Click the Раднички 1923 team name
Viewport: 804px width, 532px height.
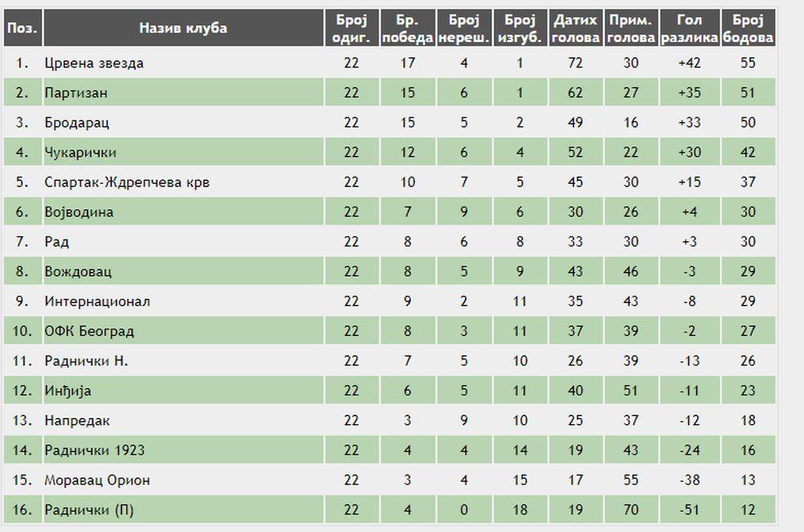click(x=95, y=450)
